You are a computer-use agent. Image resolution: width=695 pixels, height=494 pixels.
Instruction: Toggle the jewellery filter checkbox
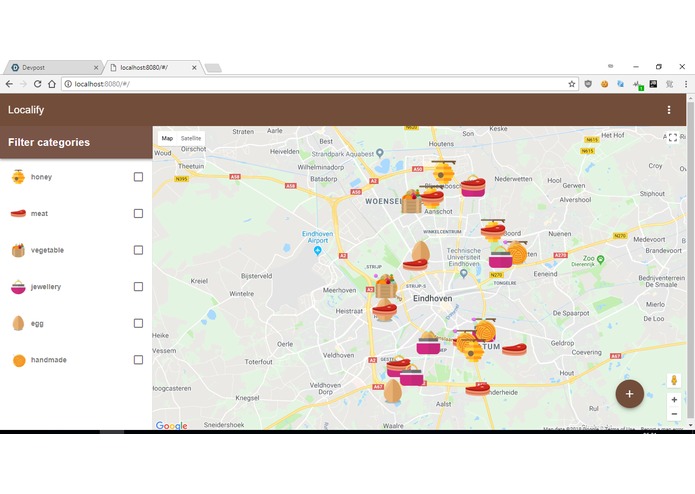tap(138, 287)
